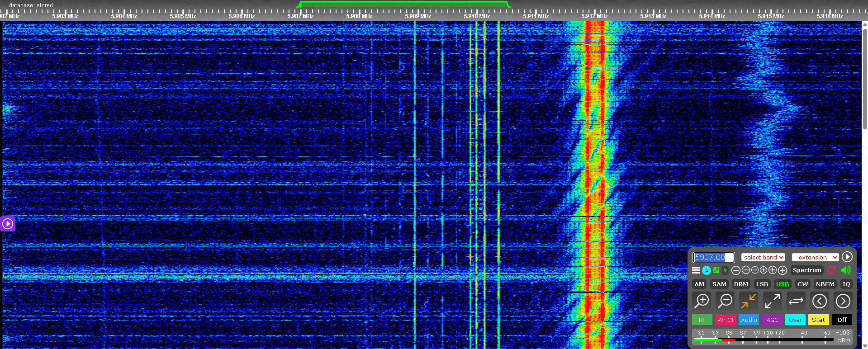
Task: Click the 5.916 MHz frequency scale label
Action: coord(830,16)
